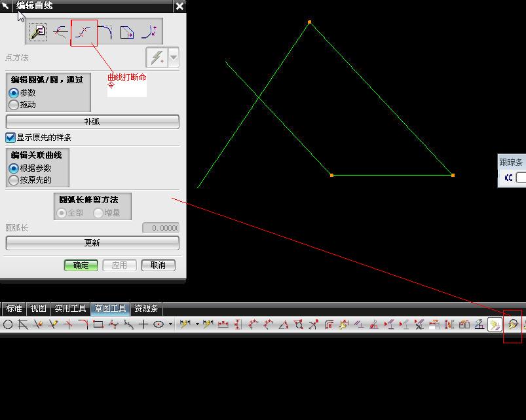Switch to the 实用工具 toolbar tab

tap(70, 309)
